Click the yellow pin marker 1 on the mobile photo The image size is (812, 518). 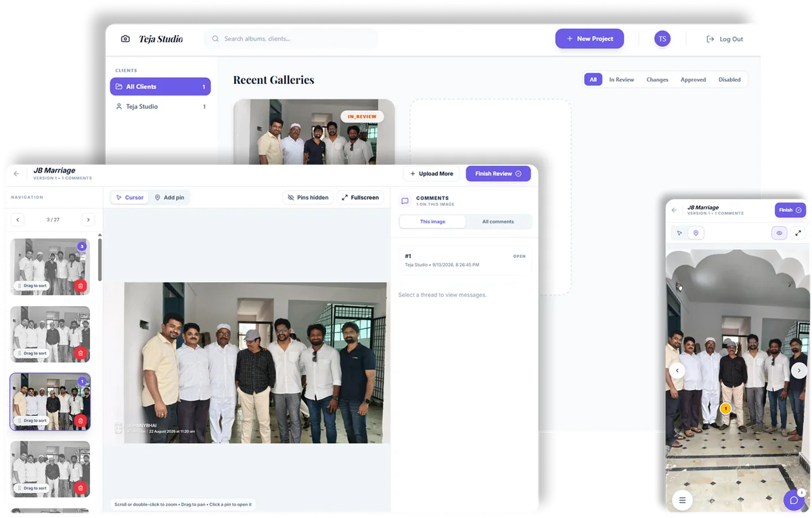pos(725,408)
